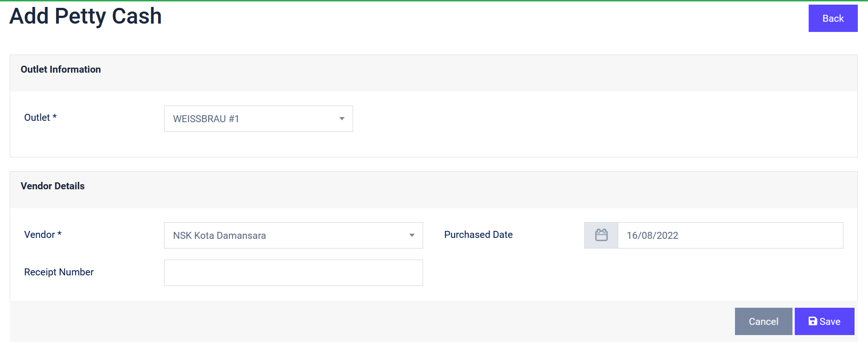
Task: Click the Vendor Details section header
Action: 53,186
